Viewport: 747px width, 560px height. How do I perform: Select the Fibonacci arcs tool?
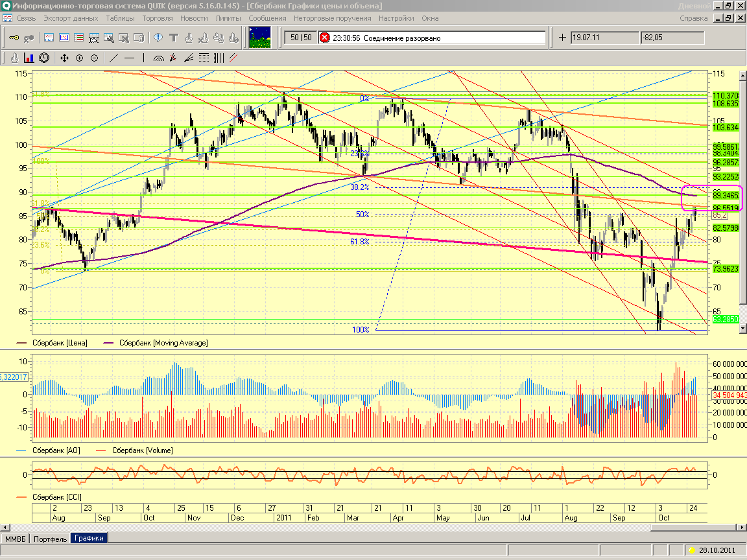coord(159,58)
